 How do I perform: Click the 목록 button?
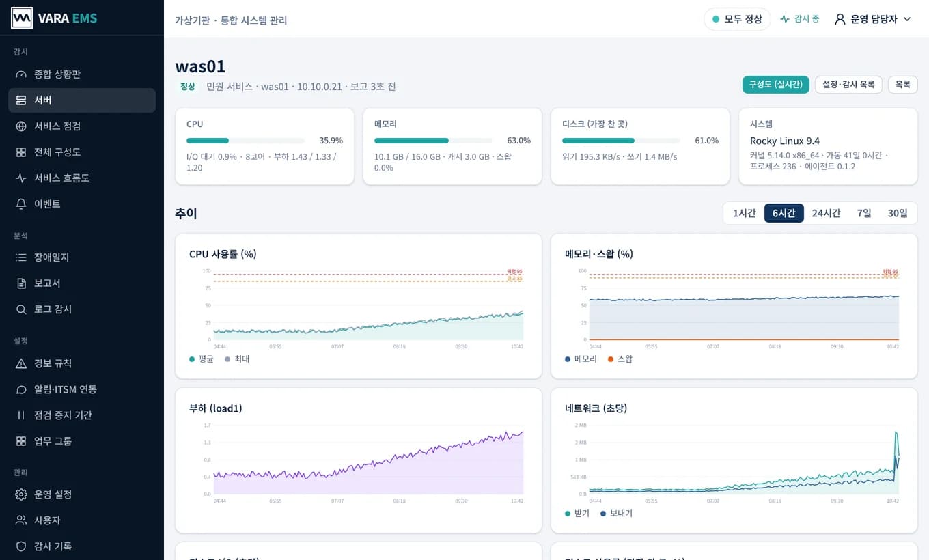902,85
